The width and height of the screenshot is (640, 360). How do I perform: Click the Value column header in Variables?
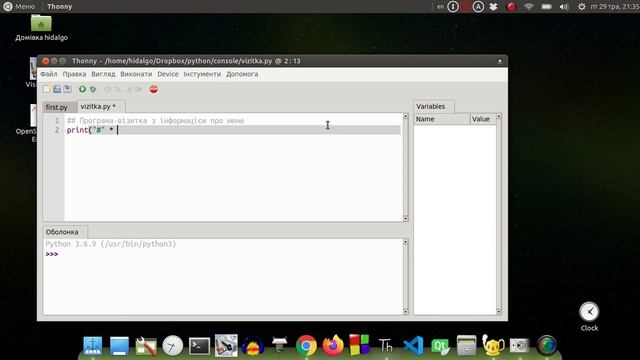point(482,119)
